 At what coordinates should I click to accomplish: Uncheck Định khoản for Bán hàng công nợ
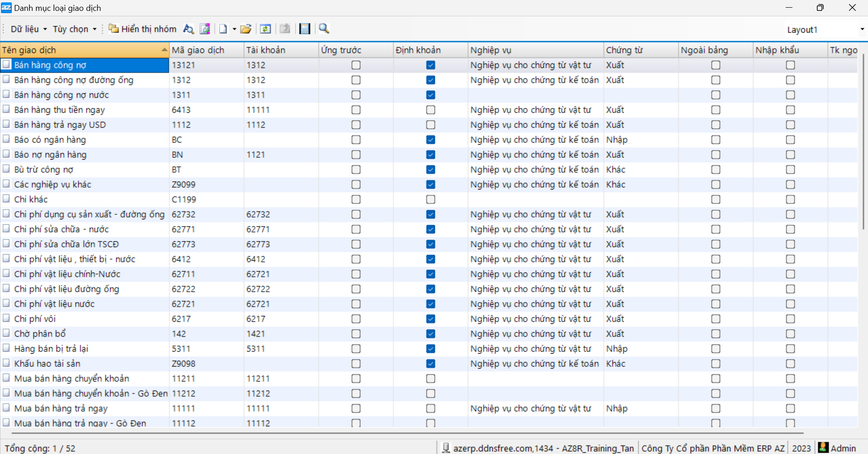pyautogui.click(x=430, y=65)
